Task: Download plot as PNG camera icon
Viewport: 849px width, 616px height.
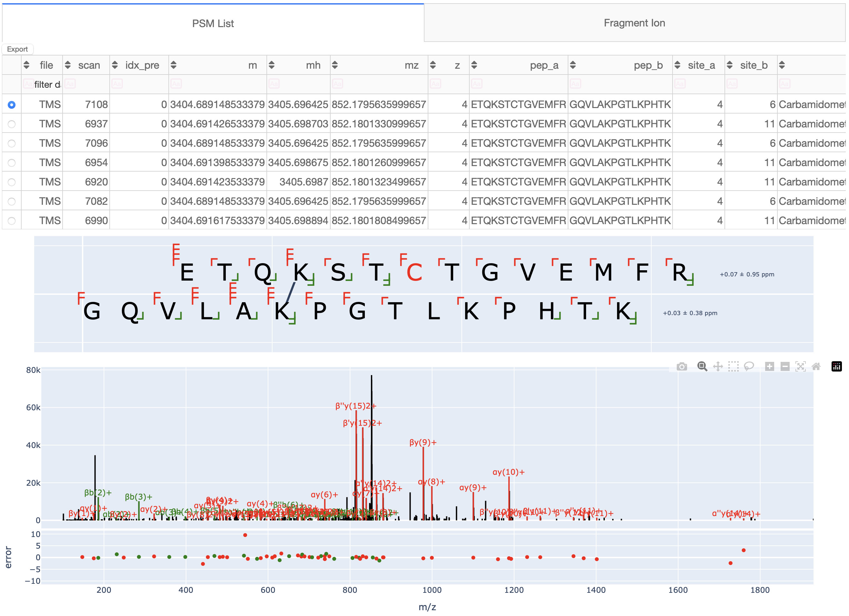Action: click(682, 366)
